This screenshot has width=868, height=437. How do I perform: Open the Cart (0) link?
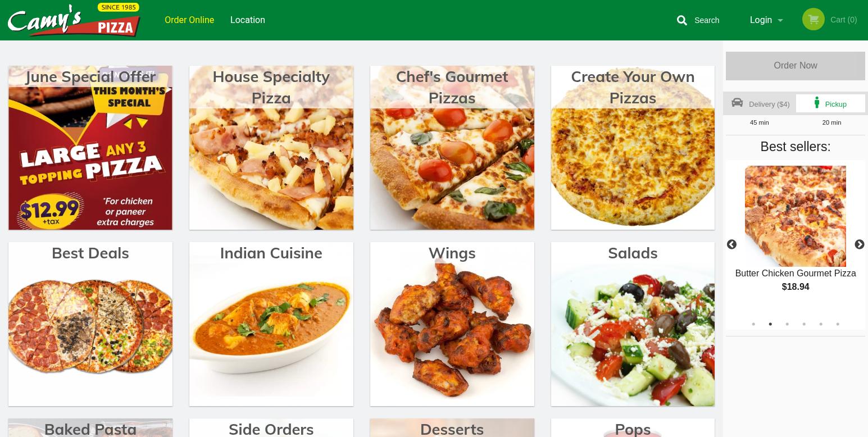(843, 20)
